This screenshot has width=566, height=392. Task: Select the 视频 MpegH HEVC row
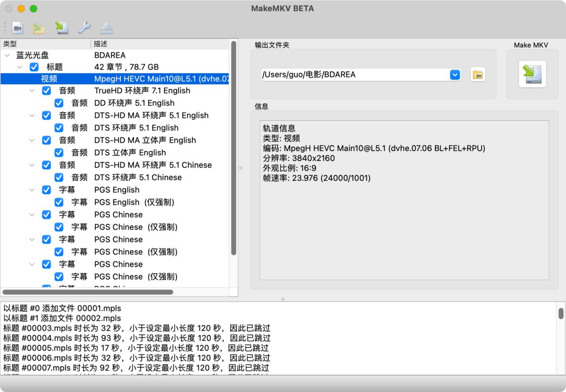click(115, 79)
